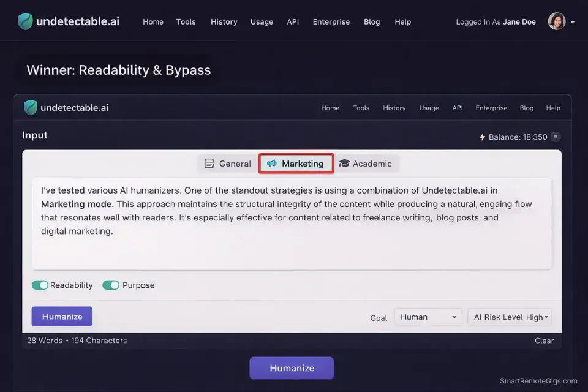This screenshot has width=588, height=392.
Task: Switch to the General tab
Action: [x=227, y=164]
